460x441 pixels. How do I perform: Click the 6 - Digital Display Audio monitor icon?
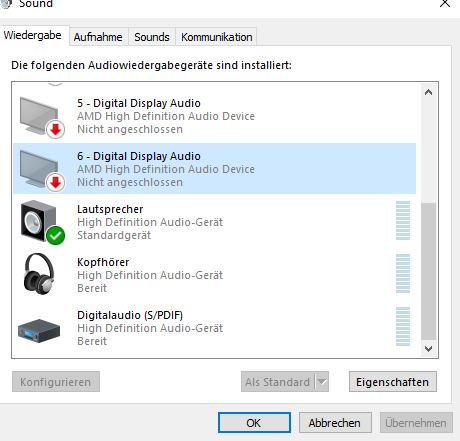[42, 170]
